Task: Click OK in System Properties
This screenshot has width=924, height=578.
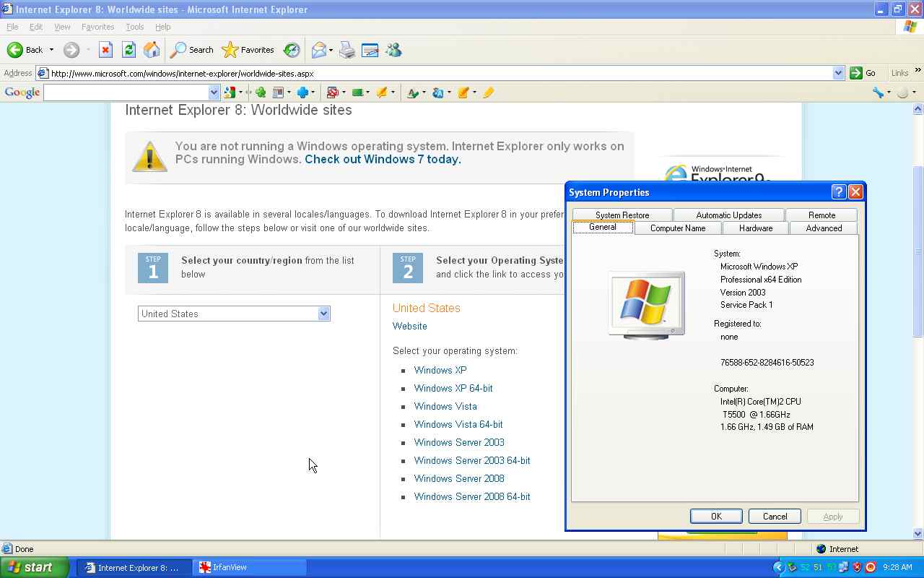Action: click(x=716, y=516)
